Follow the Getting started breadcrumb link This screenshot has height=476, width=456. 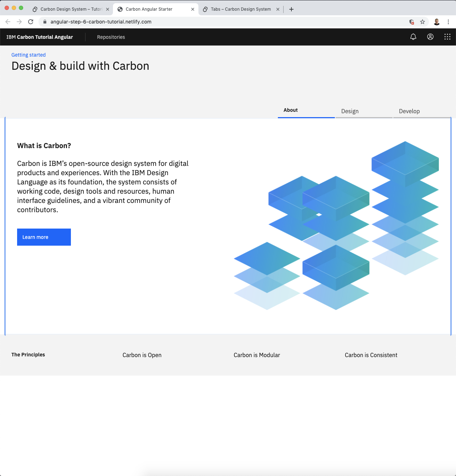(x=28, y=55)
